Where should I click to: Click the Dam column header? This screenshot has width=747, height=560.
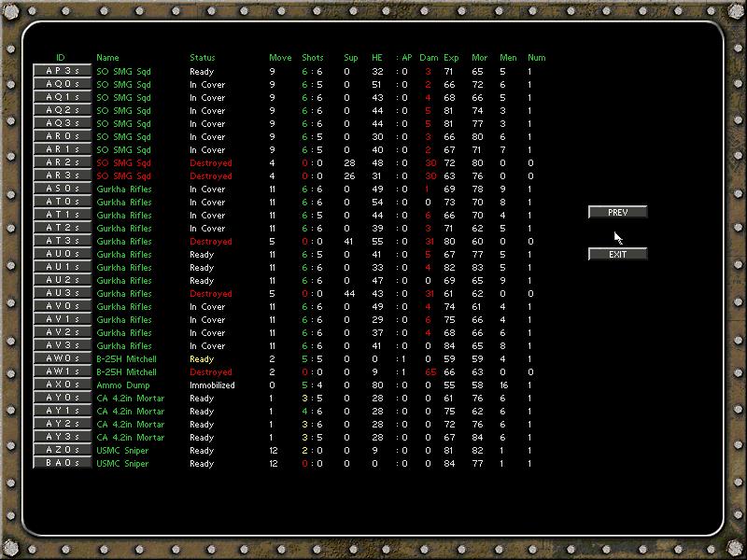429,58
